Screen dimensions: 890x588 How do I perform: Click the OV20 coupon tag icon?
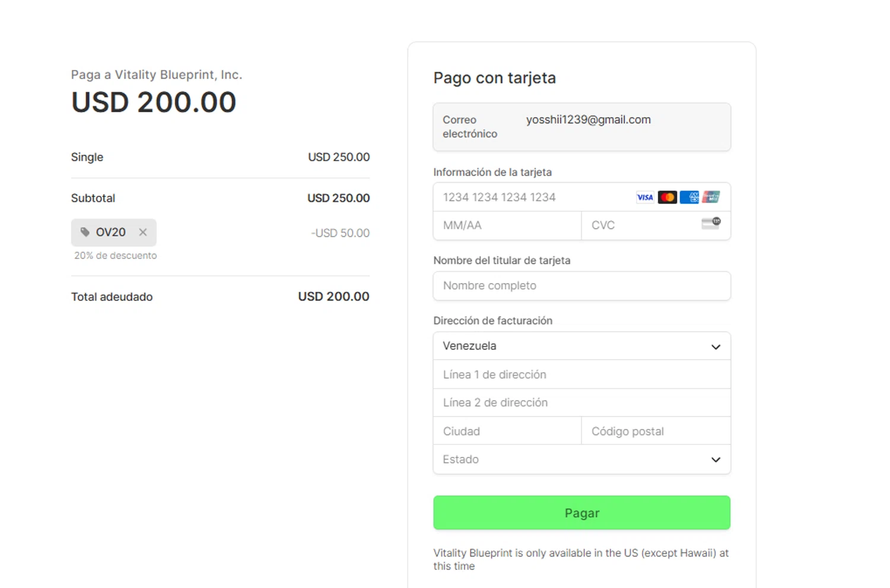click(85, 232)
